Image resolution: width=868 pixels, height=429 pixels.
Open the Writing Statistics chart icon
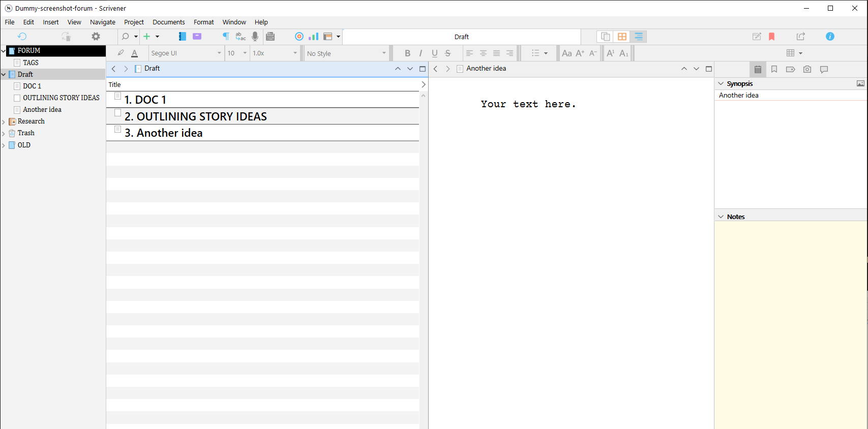click(313, 37)
